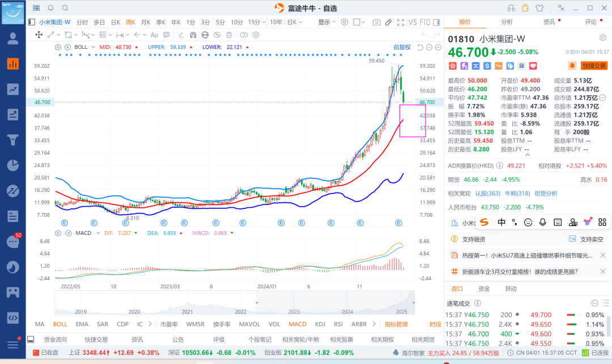Open quote panel settings gear
This screenshot has width=612, height=364.
(x=602, y=37)
